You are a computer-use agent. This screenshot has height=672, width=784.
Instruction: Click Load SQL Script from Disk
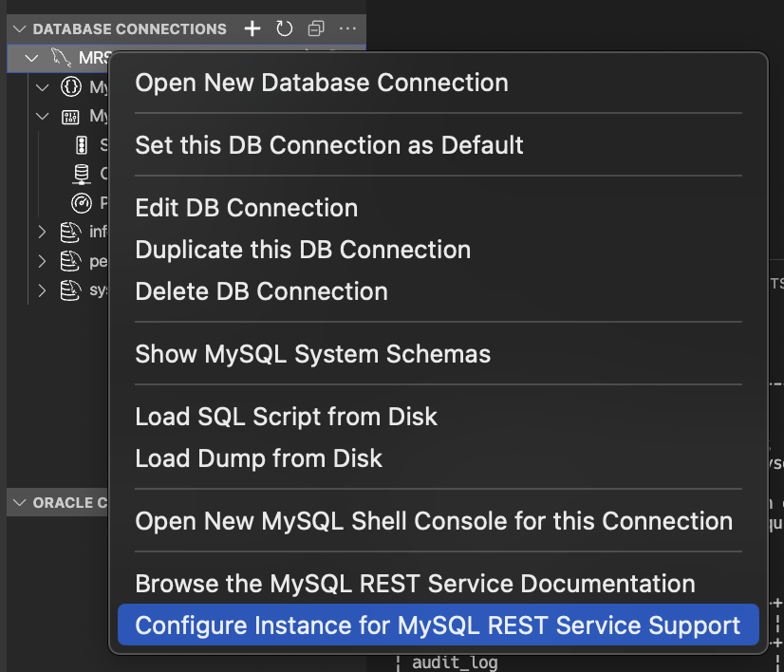point(287,417)
